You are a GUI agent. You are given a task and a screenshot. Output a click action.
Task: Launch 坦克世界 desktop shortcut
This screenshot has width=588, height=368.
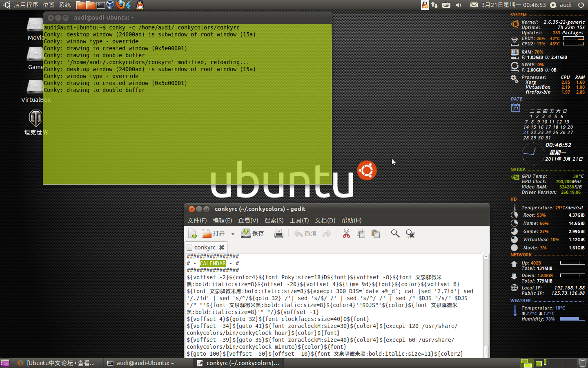pyautogui.click(x=36, y=123)
